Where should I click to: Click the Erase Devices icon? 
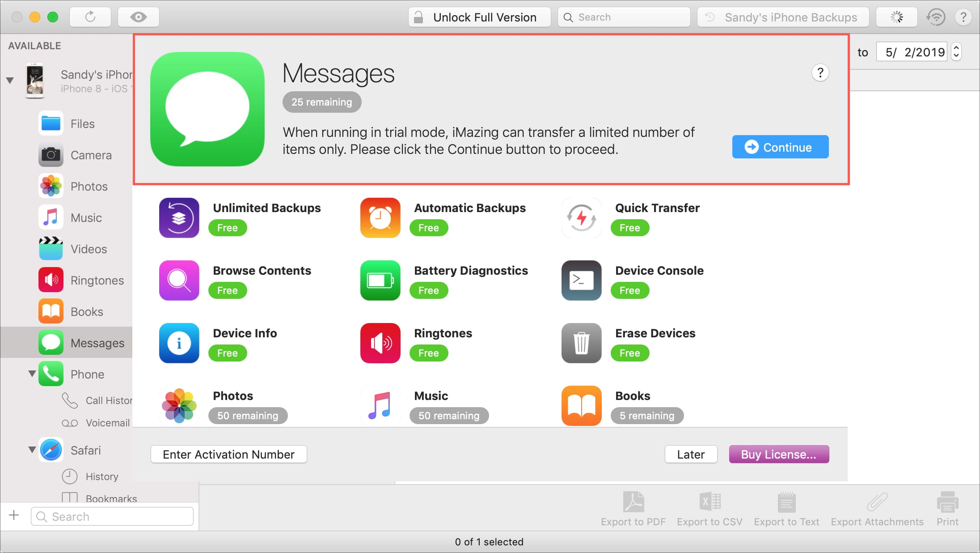[581, 343]
